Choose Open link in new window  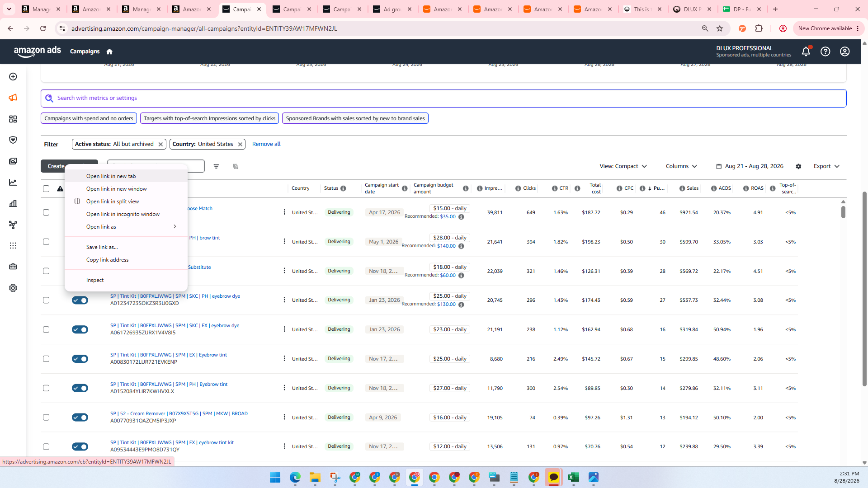126,189
